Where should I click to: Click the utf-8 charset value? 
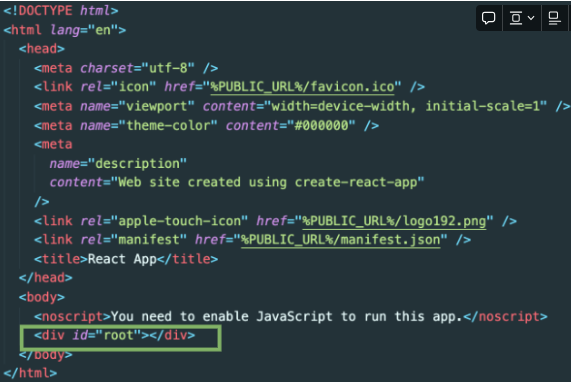tap(168, 68)
